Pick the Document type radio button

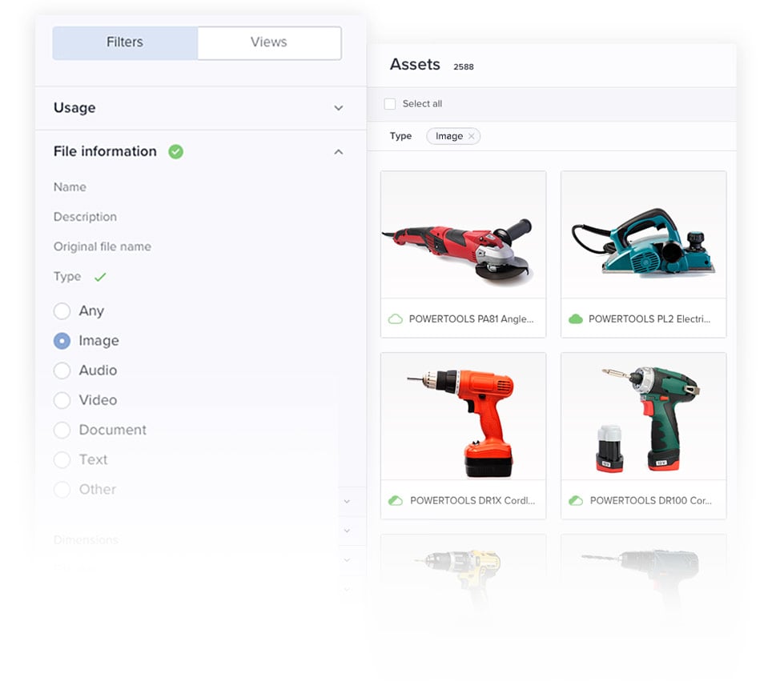coord(62,430)
